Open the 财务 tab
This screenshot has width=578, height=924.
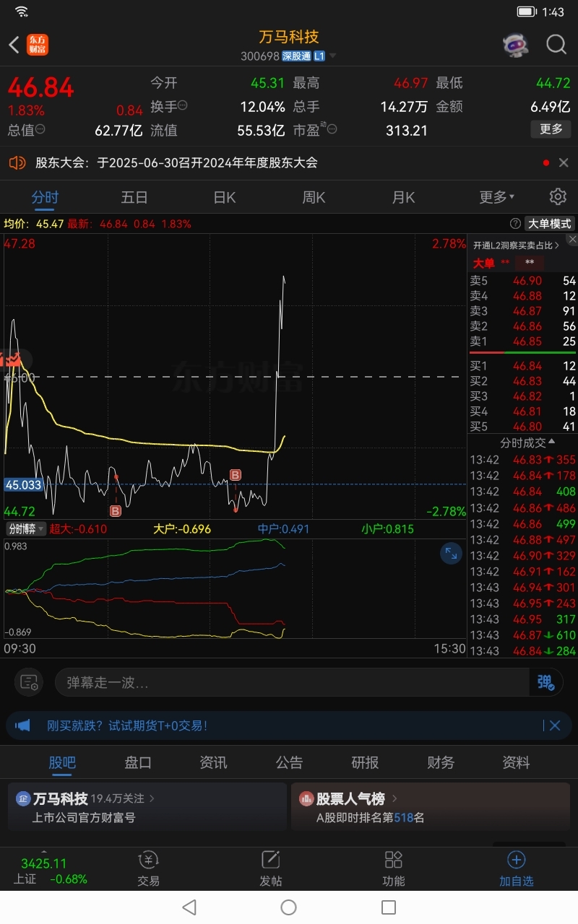coord(441,762)
